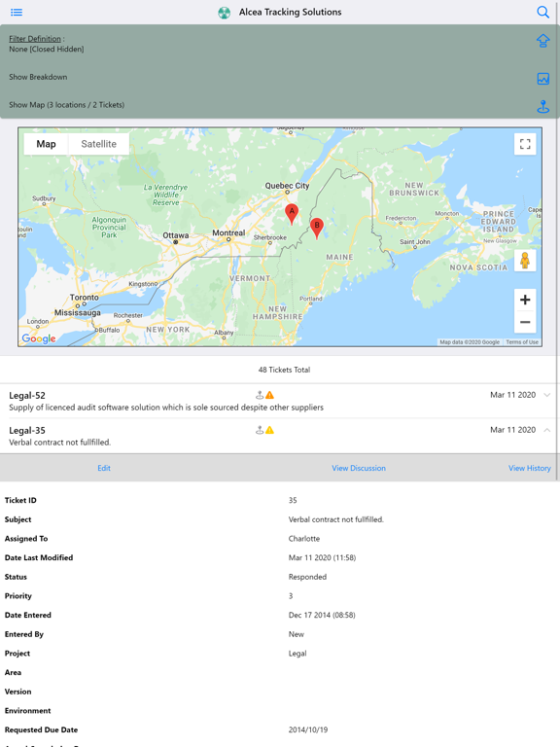Zoom out on the map
The height and width of the screenshot is (747, 560).
point(525,322)
